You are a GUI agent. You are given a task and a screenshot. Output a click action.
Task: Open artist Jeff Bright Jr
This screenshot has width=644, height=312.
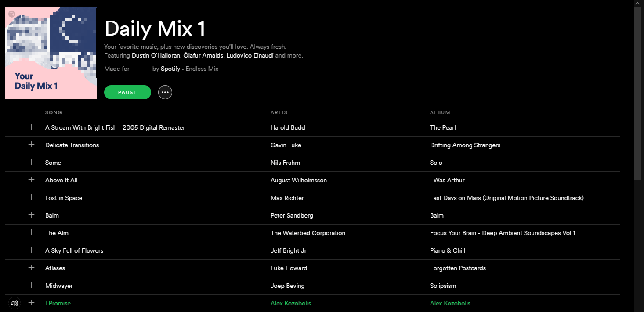pyautogui.click(x=289, y=250)
